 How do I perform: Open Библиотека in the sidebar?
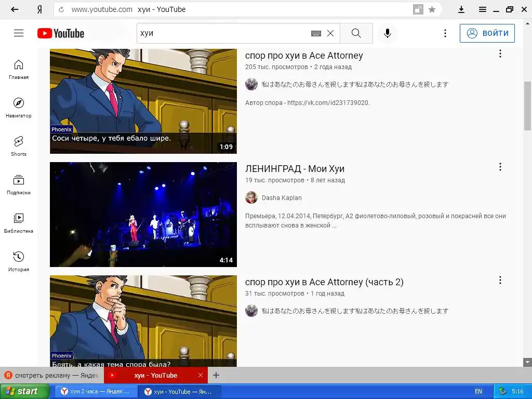point(19,223)
